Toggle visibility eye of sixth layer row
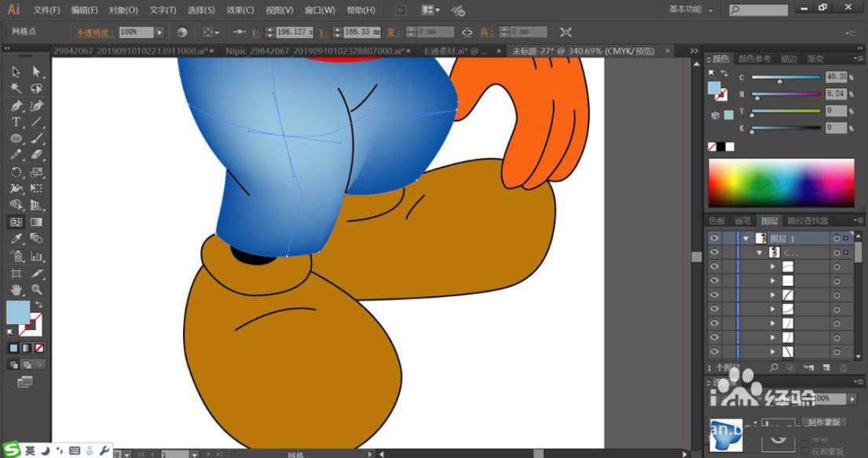 coord(715,309)
